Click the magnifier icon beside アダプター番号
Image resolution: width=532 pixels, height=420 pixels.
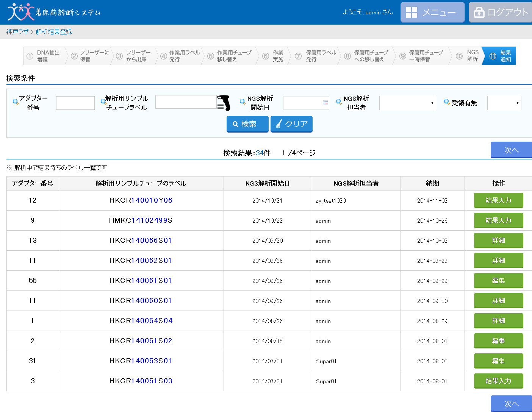click(16, 102)
